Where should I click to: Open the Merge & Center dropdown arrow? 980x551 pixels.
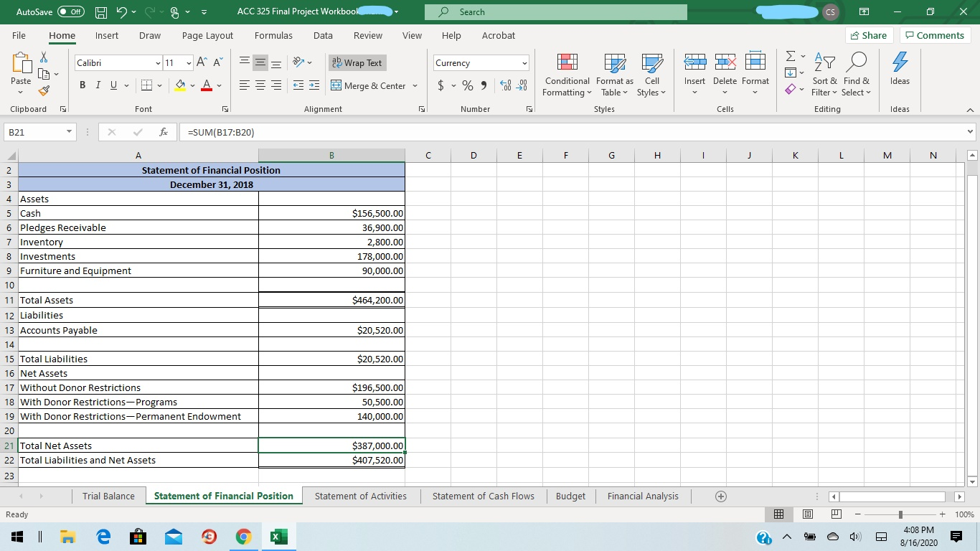[x=415, y=86]
